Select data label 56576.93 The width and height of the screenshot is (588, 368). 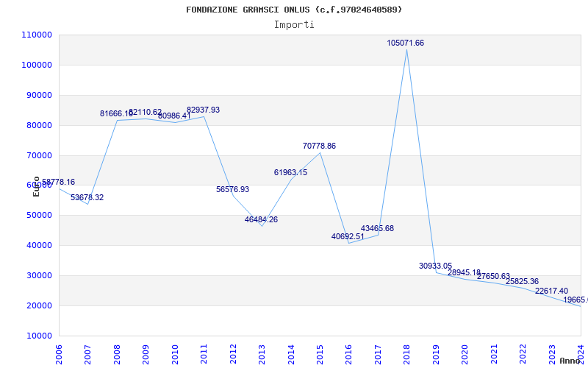(232, 189)
